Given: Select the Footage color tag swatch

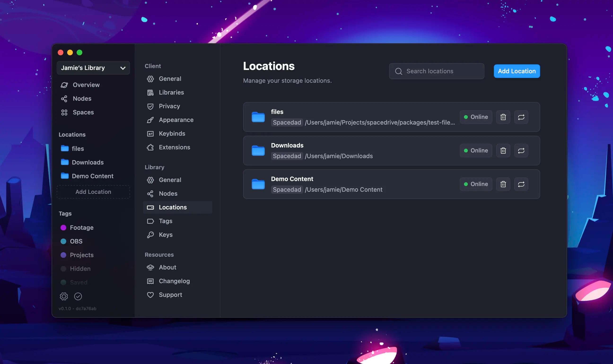Looking at the screenshot, I should pos(63,227).
